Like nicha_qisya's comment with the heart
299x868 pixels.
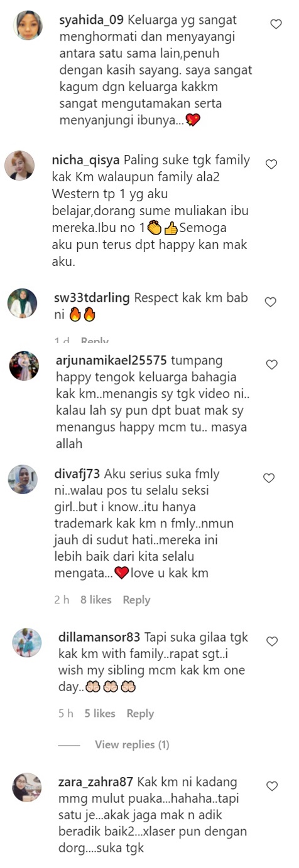point(271,164)
